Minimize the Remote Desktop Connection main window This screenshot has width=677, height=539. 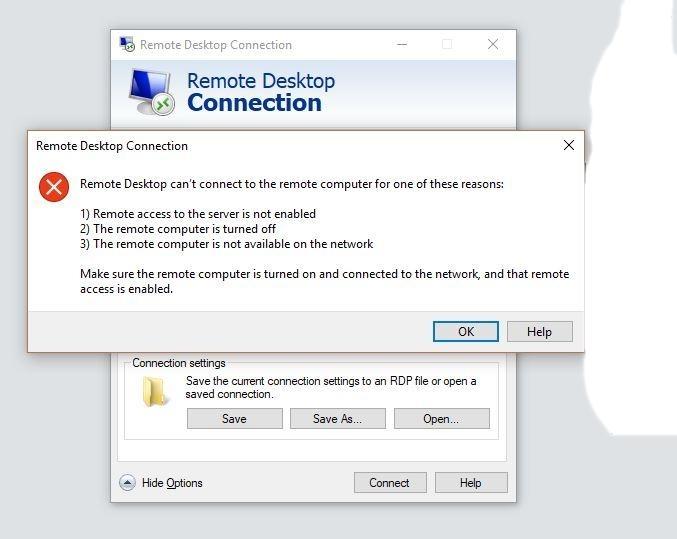pyautogui.click(x=402, y=44)
